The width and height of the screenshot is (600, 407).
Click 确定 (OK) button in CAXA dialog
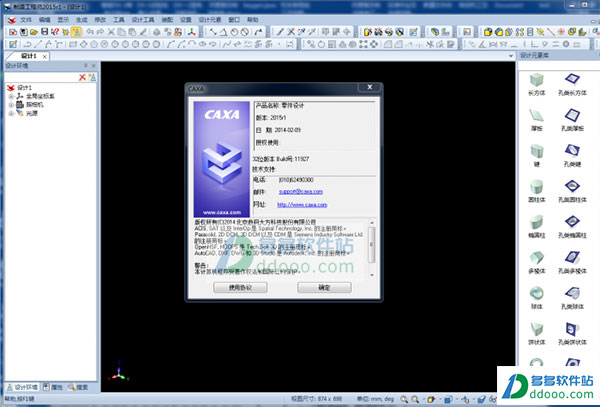tap(324, 288)
